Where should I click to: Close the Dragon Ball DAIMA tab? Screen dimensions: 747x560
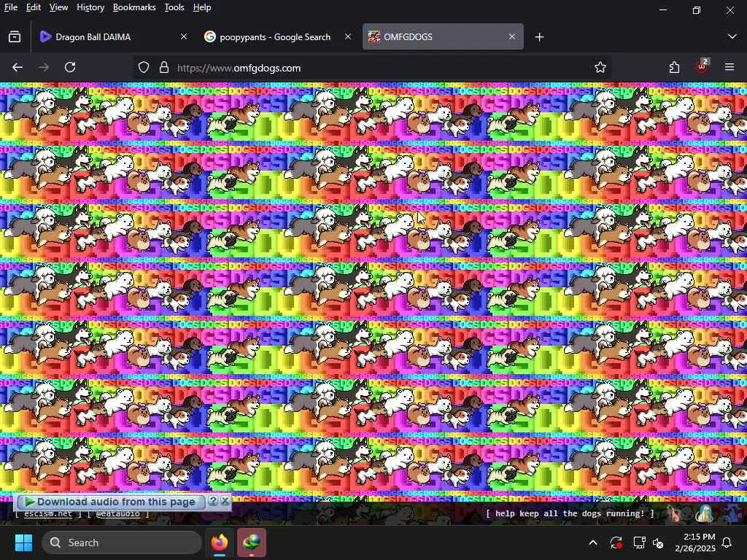[x=183, y=36]
